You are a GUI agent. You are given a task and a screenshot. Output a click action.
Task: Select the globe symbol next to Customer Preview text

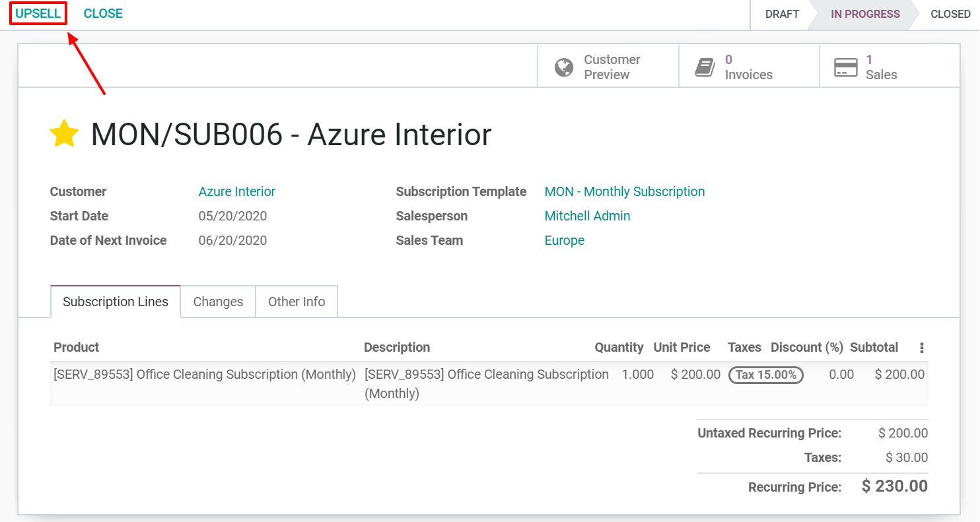(x=563, y=65)
